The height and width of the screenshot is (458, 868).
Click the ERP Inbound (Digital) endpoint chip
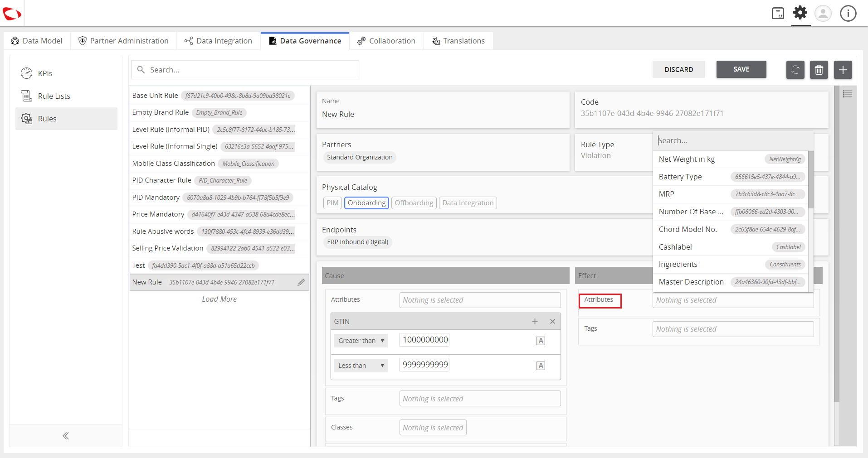tap(357, 242)
